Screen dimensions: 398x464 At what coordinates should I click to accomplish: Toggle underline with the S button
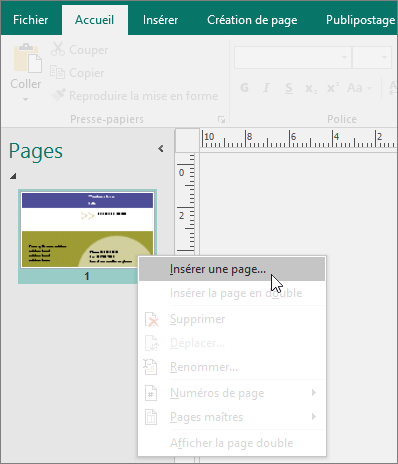289,88
